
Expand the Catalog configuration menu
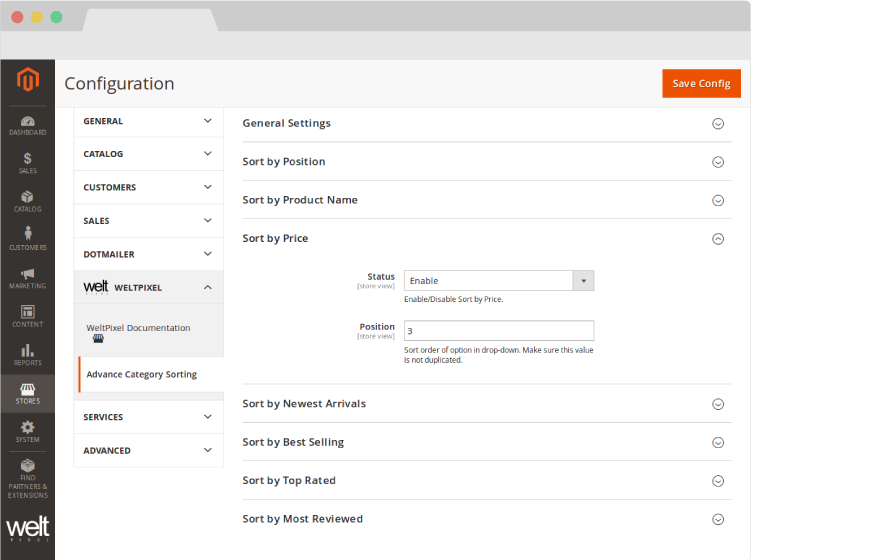pos(148,154)
